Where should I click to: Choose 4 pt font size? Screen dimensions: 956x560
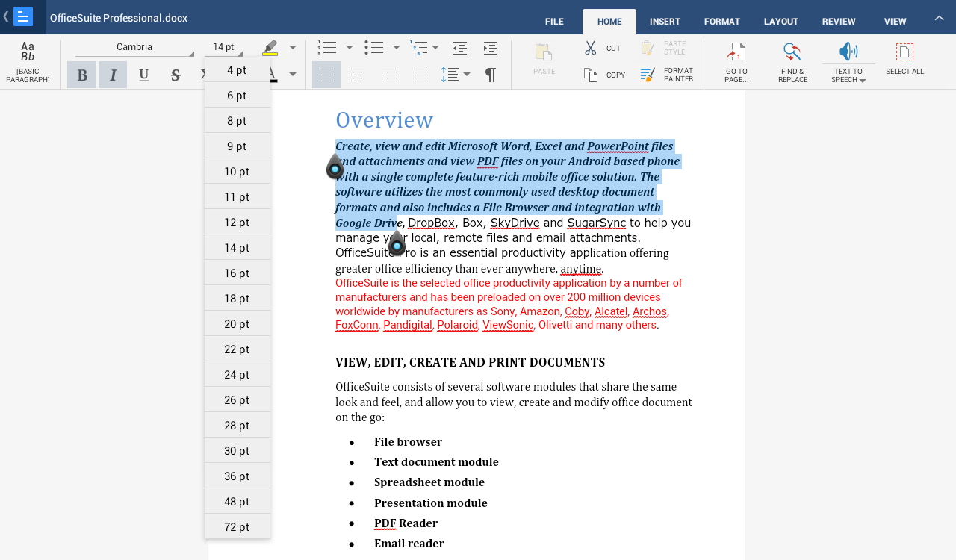[x=238, y=70]
